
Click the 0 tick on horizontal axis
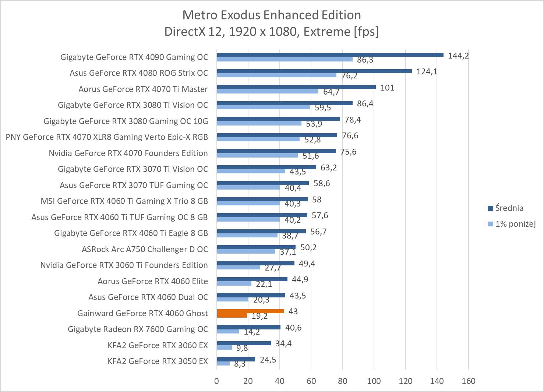pyautogui.click(x=216, y=381)
